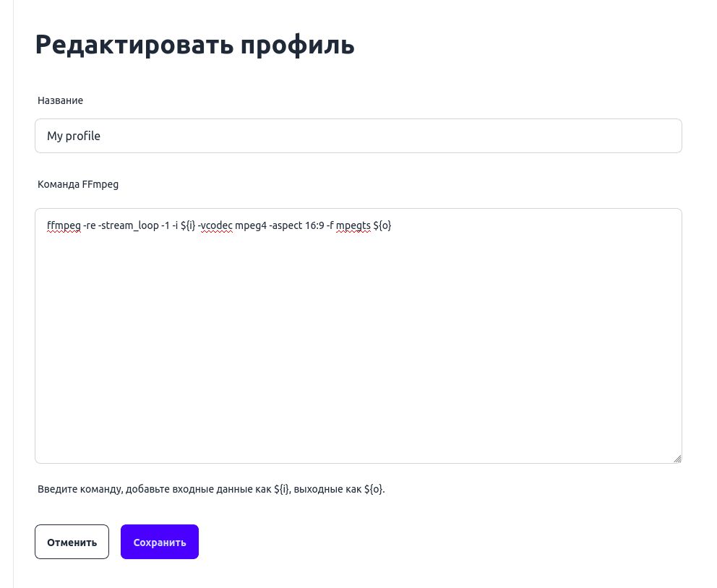Click the 'Редактировать профиль' page heading
Image resolution: width=717 pixels, height=588 pixels.
194,44
